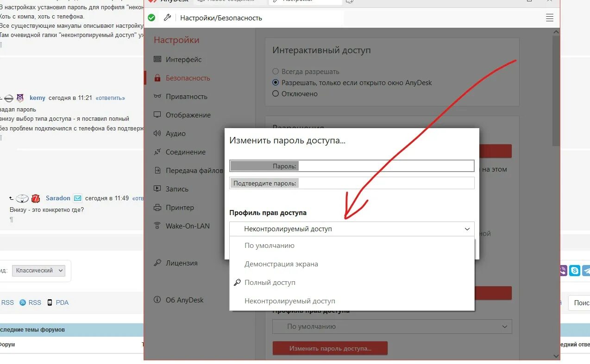Image resolution: width=590 pixels, height=364 pixels.
Task: Click the glasses icon for Приватность
Action: pyautogui.click(x=157, y=96)
